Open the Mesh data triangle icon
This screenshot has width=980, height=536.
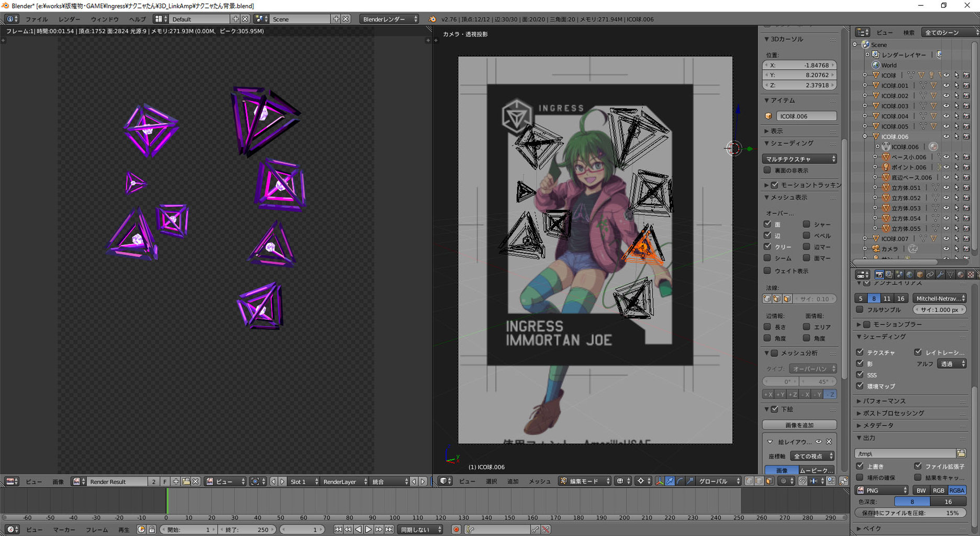click(x=950, y=274)
